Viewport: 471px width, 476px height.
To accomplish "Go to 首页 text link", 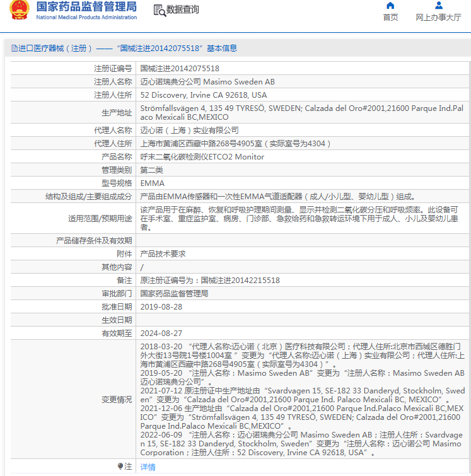I will pos(391,18).
